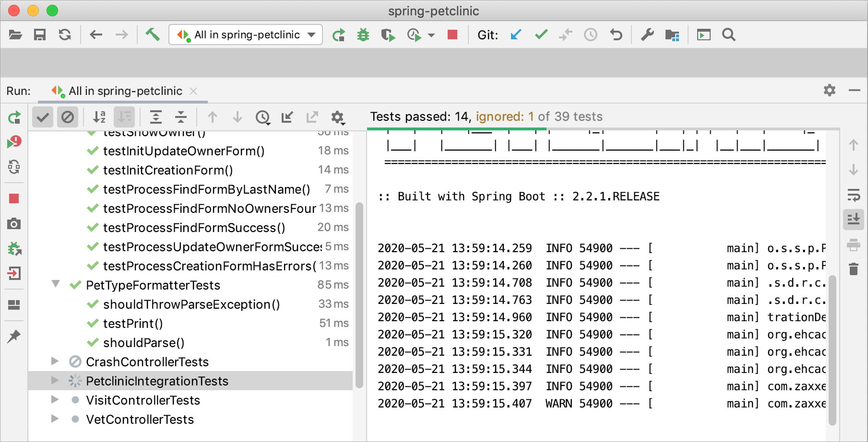
Task: Open Project Structure folder icon
Action: [x=672, y=35]
